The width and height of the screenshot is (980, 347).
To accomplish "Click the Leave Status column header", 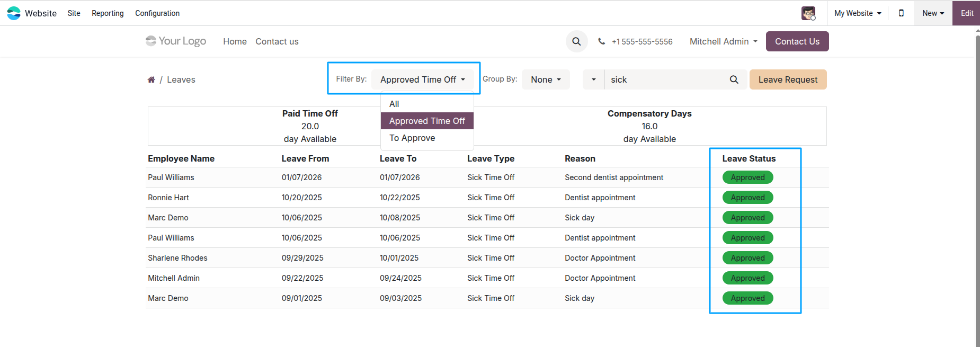I will [749, 158].
